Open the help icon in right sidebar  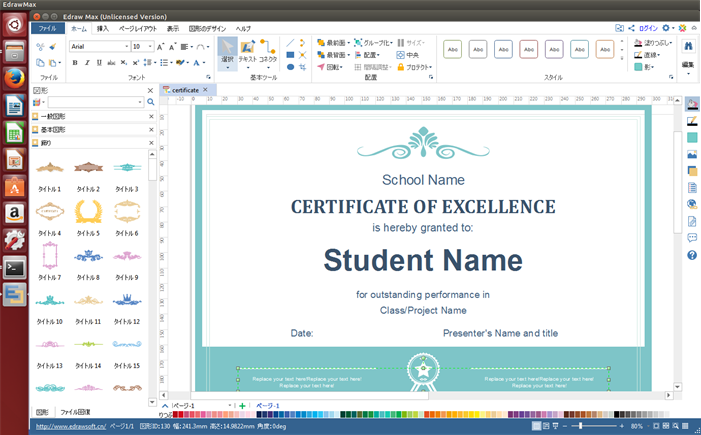click(692, 256)
